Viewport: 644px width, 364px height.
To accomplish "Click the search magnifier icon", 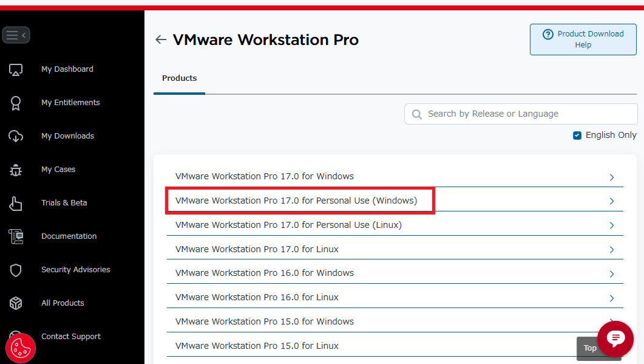I will [x=416, y=114].
